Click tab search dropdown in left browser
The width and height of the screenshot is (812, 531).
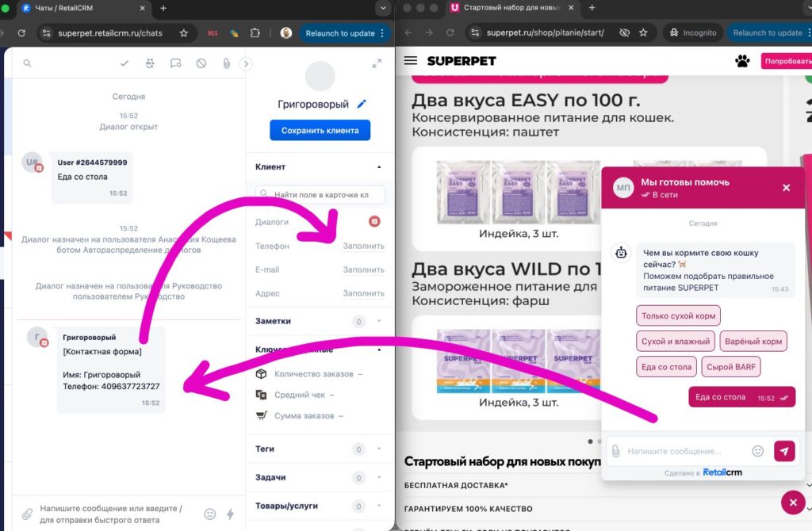point(383,8)
